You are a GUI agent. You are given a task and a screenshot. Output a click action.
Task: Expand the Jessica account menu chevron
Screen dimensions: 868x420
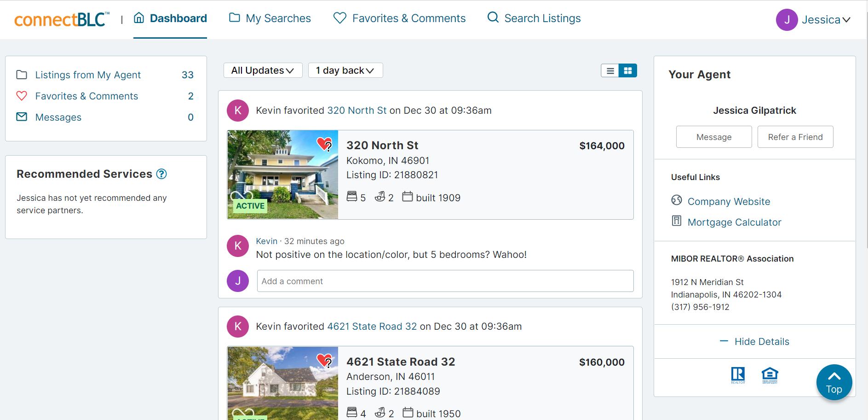846,20
